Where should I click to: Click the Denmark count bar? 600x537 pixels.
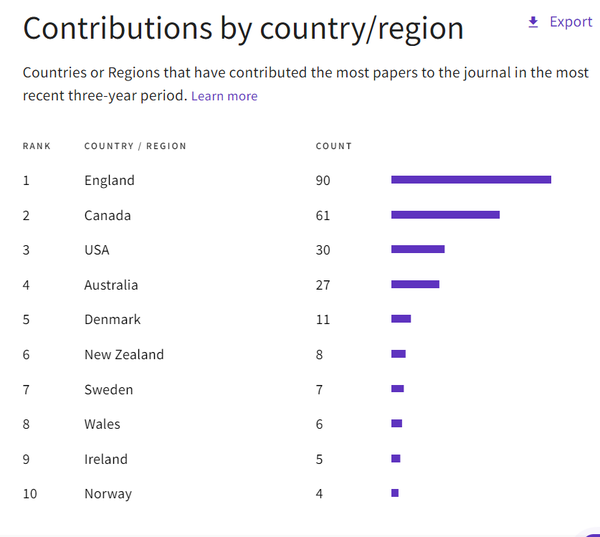click(x=401, y=319)
